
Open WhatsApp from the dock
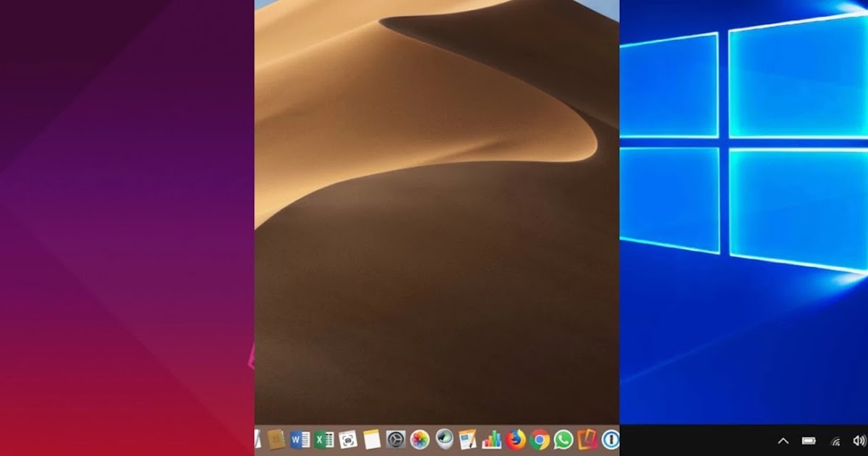coord(563,439)
